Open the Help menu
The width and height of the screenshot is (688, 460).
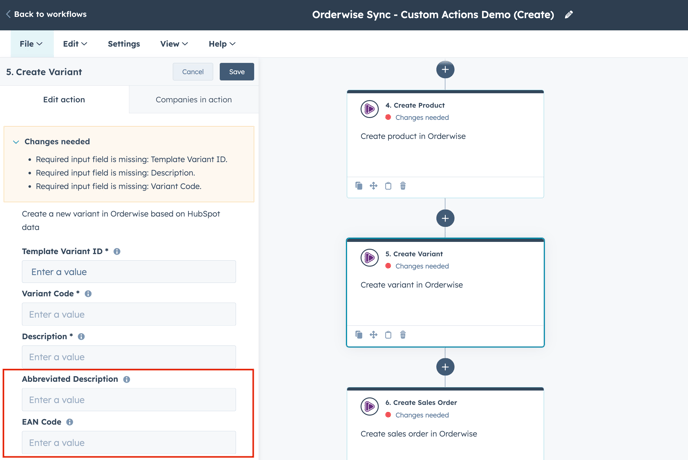222,44
